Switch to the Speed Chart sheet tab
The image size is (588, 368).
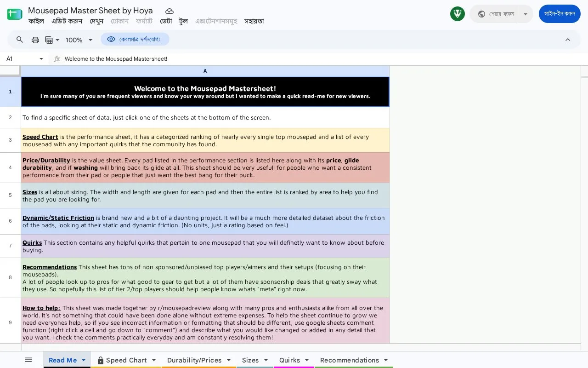click(x=126, y=360)
